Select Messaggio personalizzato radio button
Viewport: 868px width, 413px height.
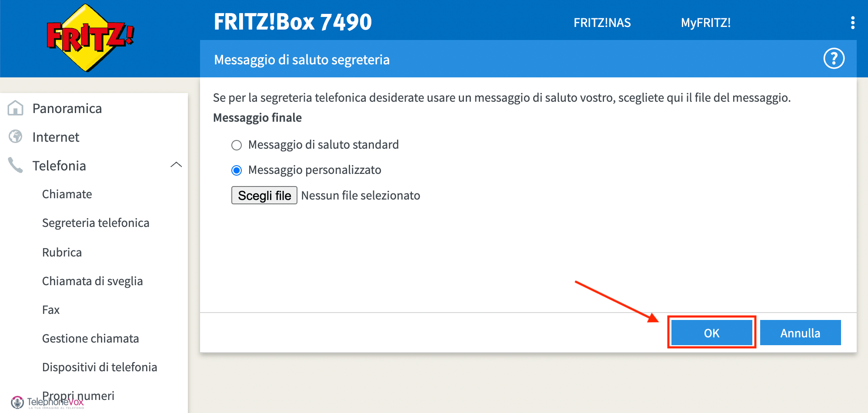click(x=237, y=170)
